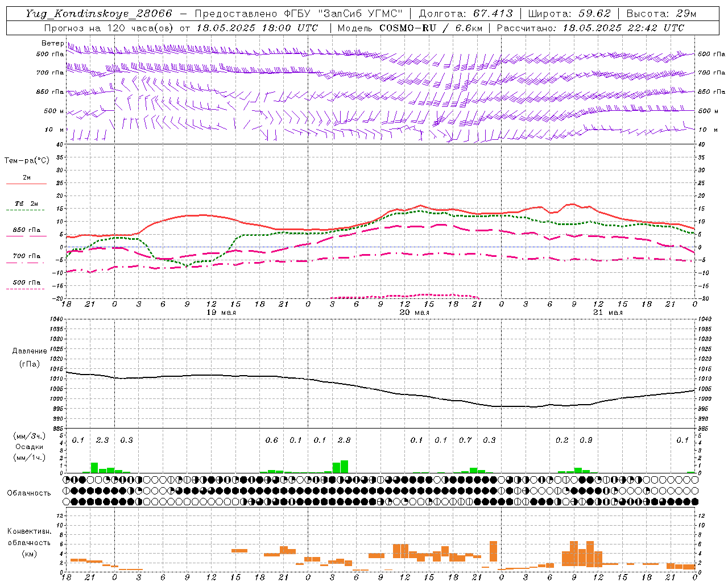
Task: Click the 2.3 precipitation value
Action: 102,440
